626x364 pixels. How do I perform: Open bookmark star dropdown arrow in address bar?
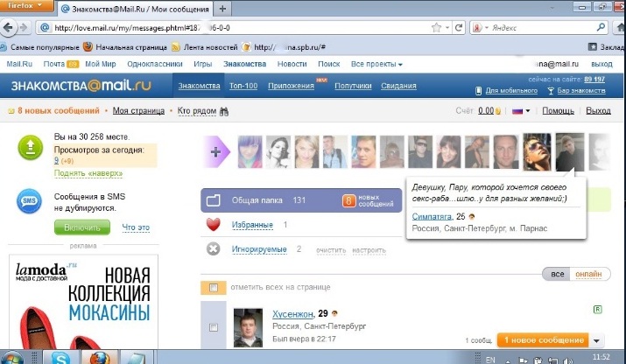pos(447,27)
